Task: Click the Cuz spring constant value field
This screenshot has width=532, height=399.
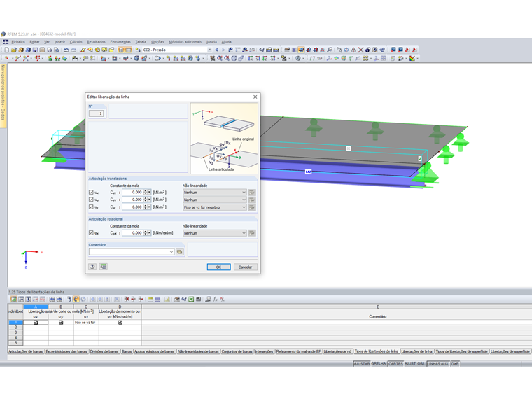Action: click(133, 207)
